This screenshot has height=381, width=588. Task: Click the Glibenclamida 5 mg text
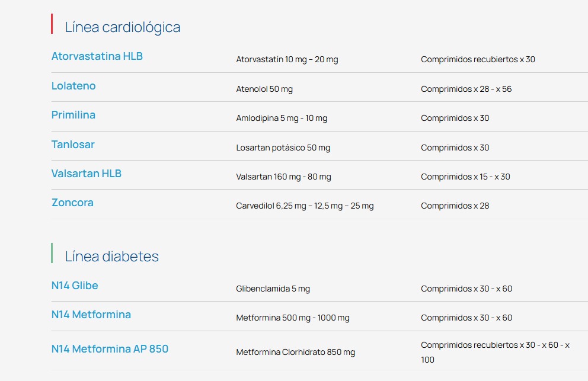[x=273, y=289]
